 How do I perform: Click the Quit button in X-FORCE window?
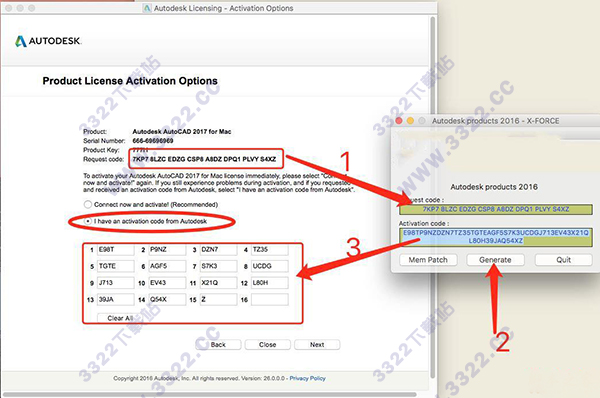(563, 260)
